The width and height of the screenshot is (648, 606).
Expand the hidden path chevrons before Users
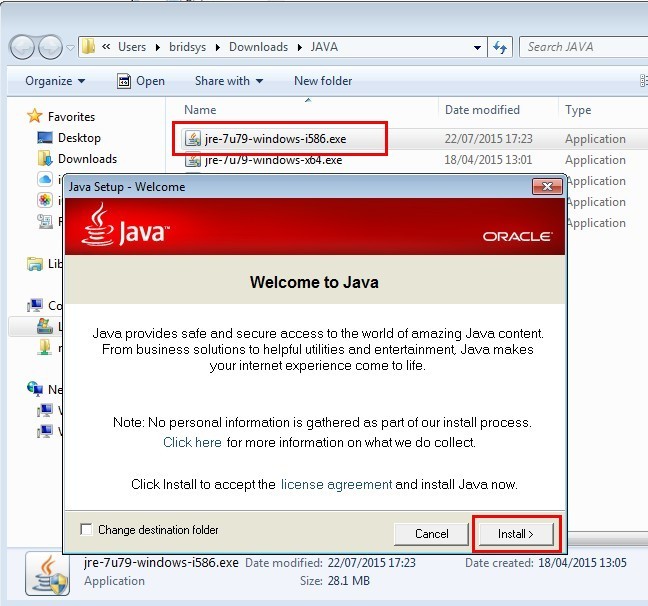pos(106,47)
